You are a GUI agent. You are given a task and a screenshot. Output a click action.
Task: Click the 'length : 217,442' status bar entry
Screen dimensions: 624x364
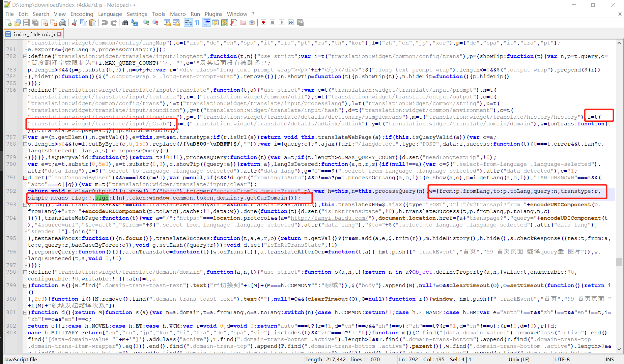(326, 359)
